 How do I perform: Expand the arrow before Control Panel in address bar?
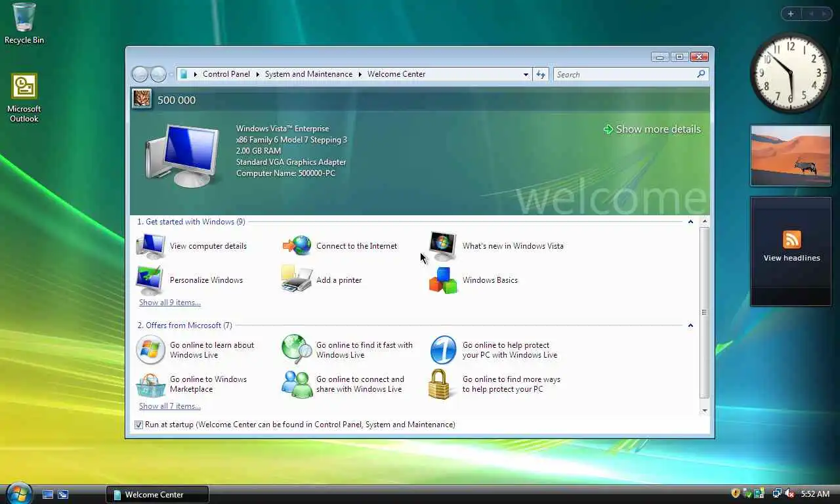point(195,74)
